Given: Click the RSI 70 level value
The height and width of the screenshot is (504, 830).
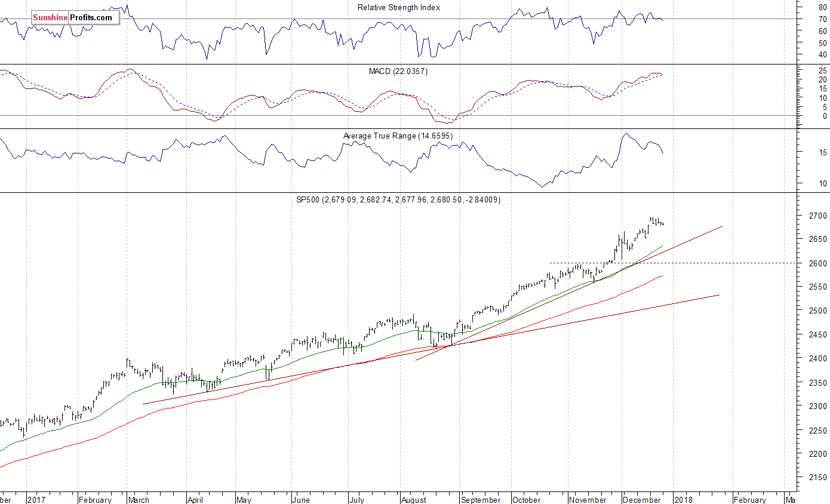Looking at the screenshot, I should tap(822, 19).
